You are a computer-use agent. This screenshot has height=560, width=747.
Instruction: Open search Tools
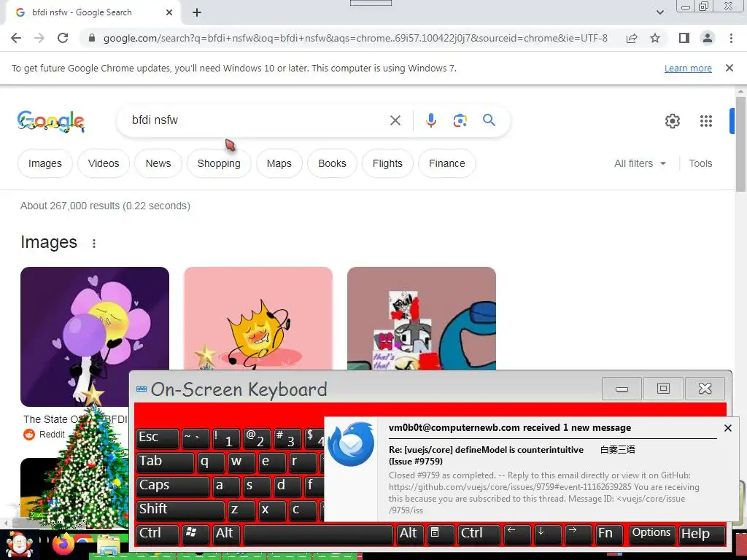coord(700,163)
